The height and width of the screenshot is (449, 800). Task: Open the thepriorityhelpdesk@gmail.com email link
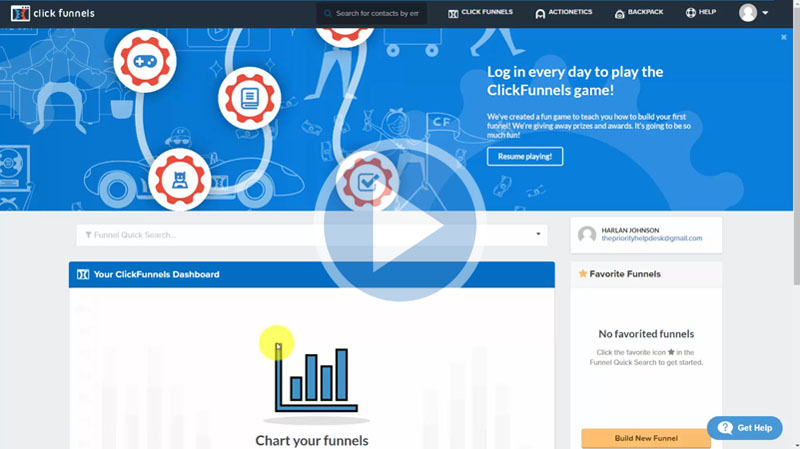tap(652, 239)
